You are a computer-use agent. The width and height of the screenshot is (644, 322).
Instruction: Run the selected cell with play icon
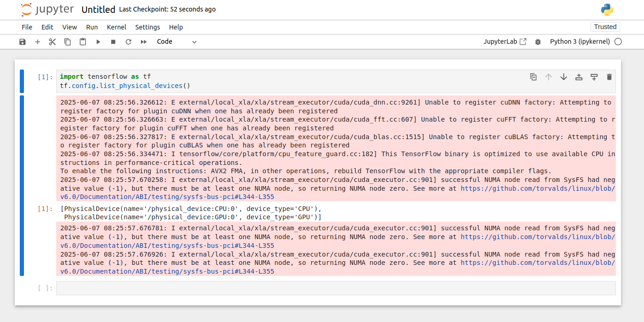tap(98, 42)
